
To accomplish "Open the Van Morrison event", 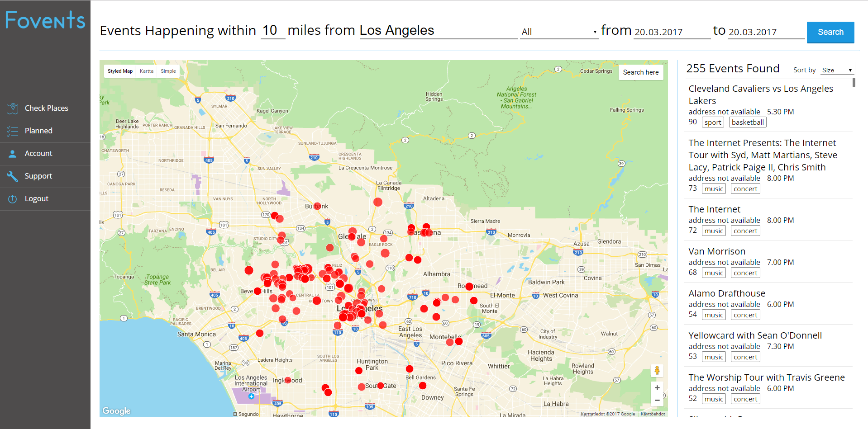I will click(717, 251).
